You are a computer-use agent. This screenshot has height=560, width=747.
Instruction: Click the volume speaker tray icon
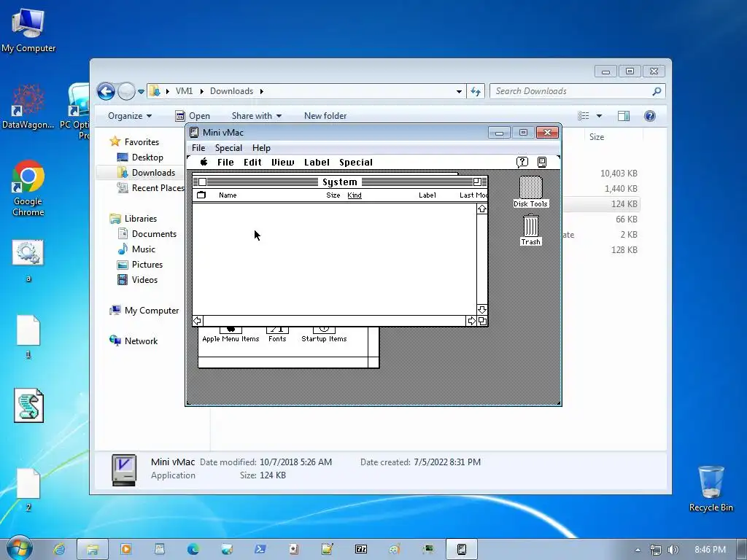673,550
